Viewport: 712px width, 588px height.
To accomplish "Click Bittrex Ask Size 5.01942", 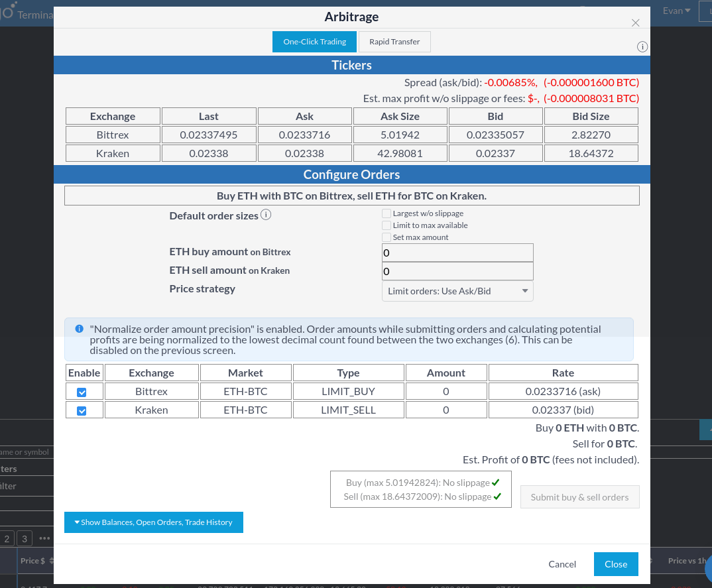I will pos(400,135).
